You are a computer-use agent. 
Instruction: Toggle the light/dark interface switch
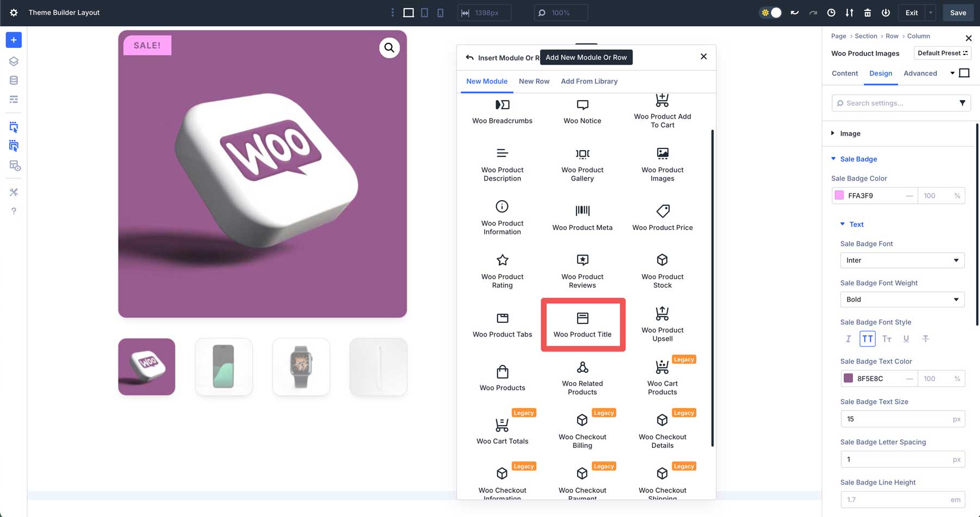(770, 12)
